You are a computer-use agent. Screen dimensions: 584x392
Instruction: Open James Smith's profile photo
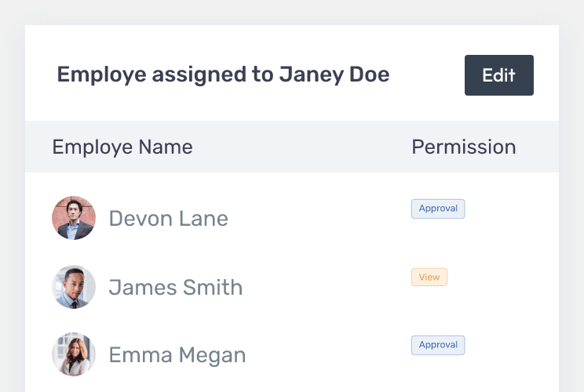74,287
